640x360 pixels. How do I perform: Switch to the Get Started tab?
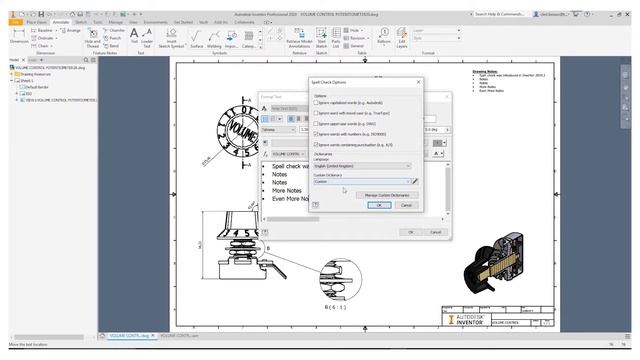click(x=183, y=22)
